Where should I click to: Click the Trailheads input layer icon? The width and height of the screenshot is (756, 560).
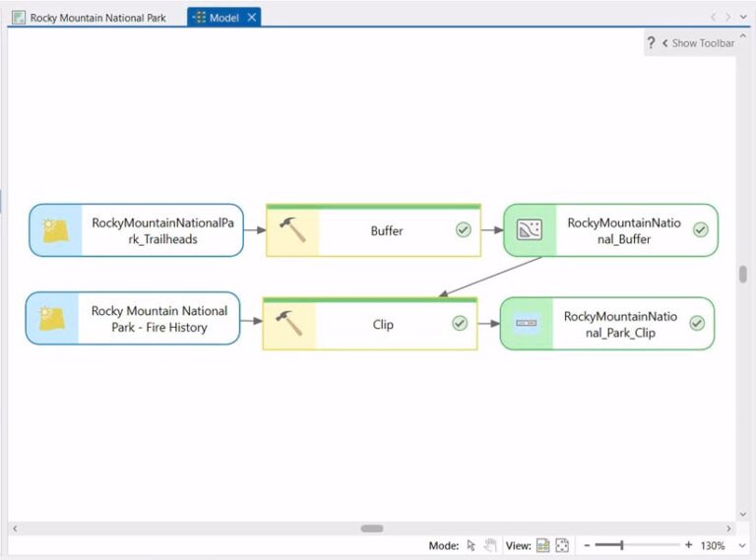55,230
